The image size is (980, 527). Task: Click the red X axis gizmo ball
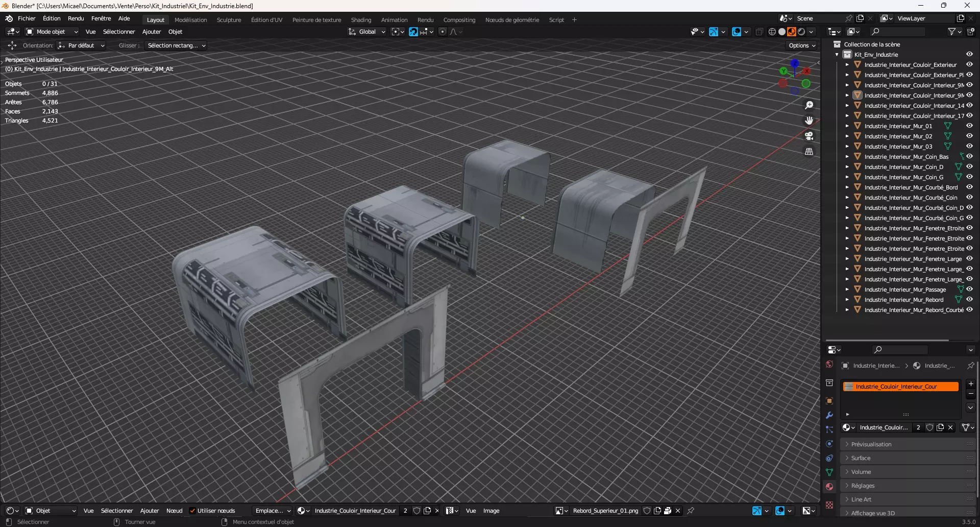pos(806,71)
